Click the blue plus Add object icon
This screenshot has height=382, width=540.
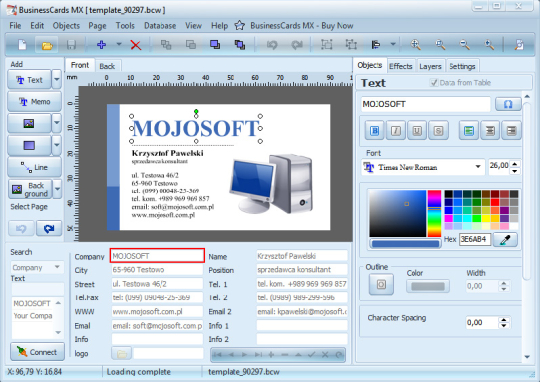tap(101, 45)
